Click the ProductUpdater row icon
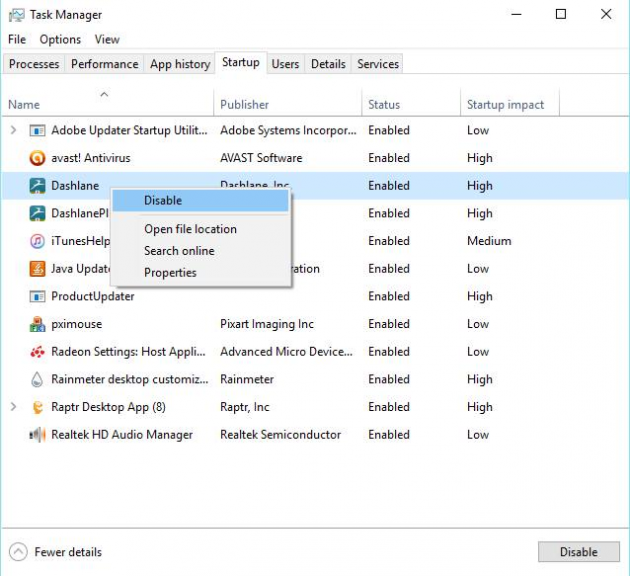630x576 pixels. (x=37, y=296)
